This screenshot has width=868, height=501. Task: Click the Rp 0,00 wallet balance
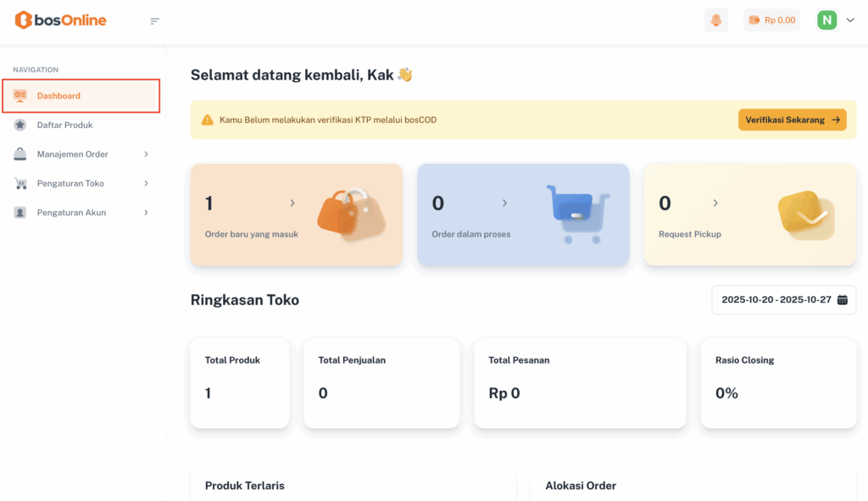pyautogui.click(x=771, y=20)
